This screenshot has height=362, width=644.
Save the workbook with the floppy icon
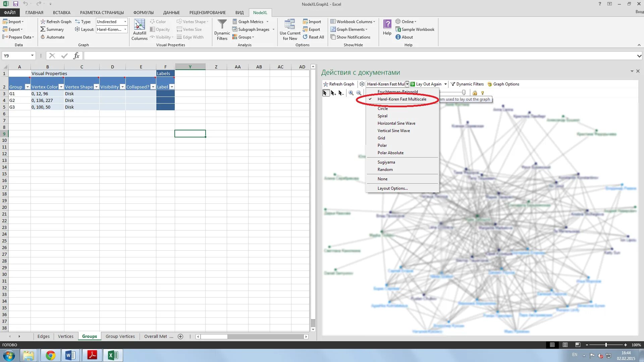tap(15, 4)
